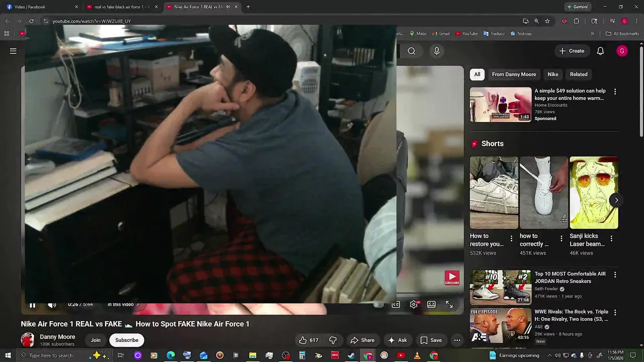Pause the video playback
This screenshot has height=362, width=644.
[32, 305]
